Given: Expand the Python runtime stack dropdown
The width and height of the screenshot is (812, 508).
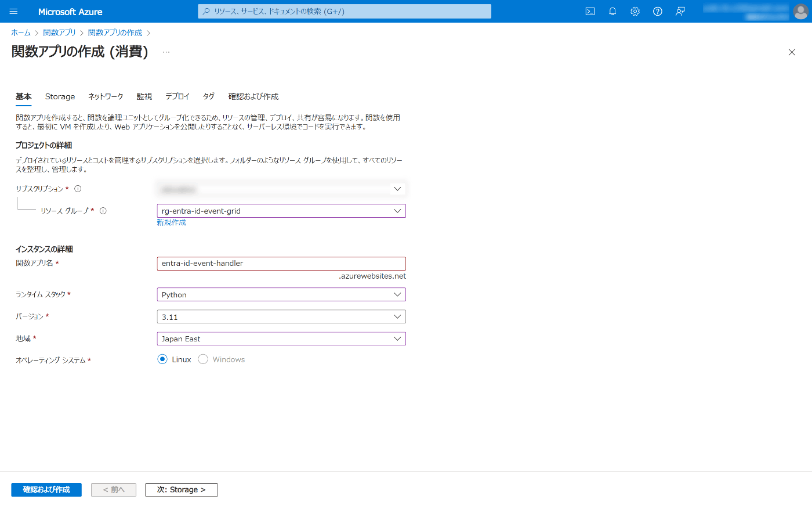Looking at the screenshot, I should pyautogui.click(x=281, y=294).
